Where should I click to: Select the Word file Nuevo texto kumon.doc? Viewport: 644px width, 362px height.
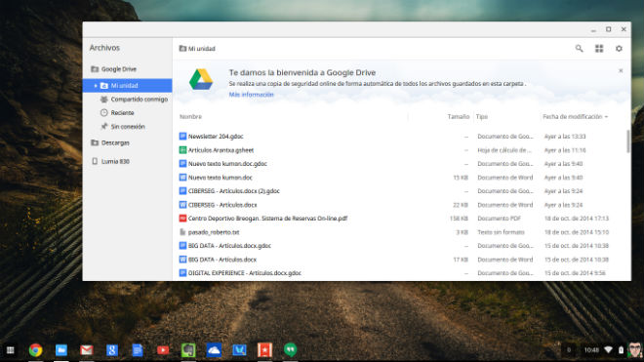pyautogui.click(x=221, y=178)
